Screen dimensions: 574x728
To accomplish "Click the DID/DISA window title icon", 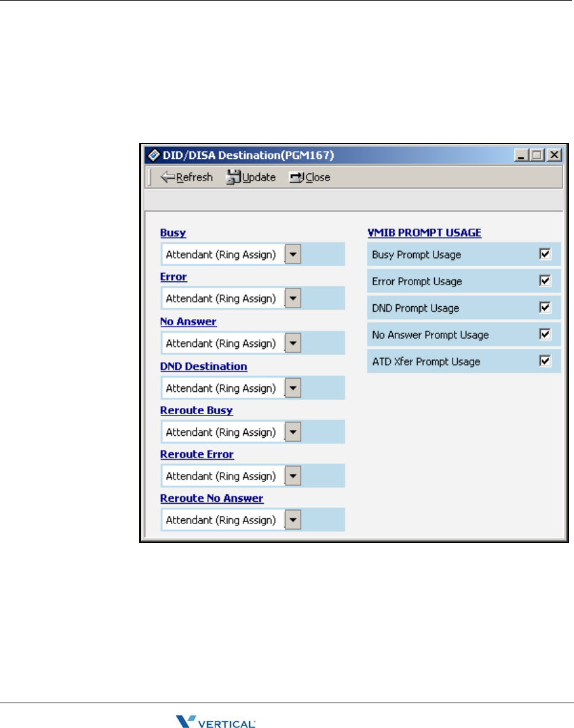I will [154, 155].
